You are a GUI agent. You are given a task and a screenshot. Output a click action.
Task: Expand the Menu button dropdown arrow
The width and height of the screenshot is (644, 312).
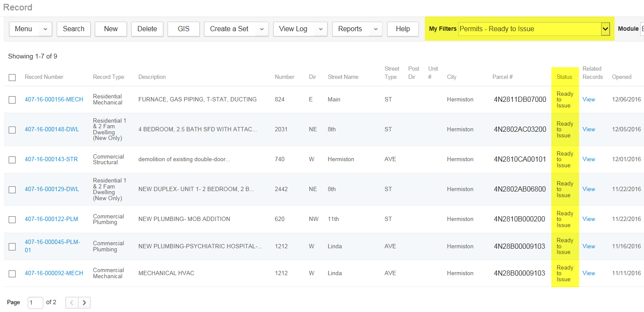pos(45,29)
